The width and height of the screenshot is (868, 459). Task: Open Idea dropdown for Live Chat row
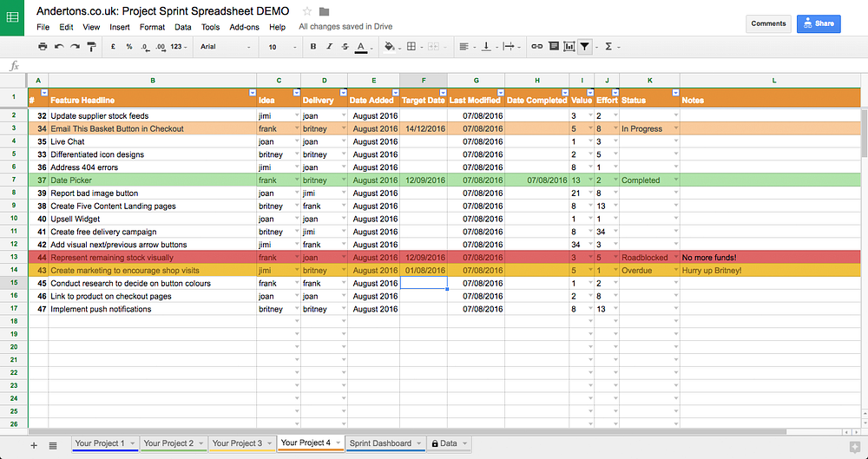click(x=297, y=141)
